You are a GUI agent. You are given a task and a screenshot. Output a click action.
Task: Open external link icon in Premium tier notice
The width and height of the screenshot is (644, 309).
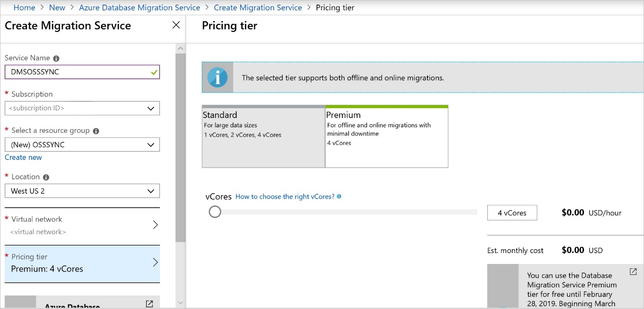pyautogui.click(x=633, y=272)
